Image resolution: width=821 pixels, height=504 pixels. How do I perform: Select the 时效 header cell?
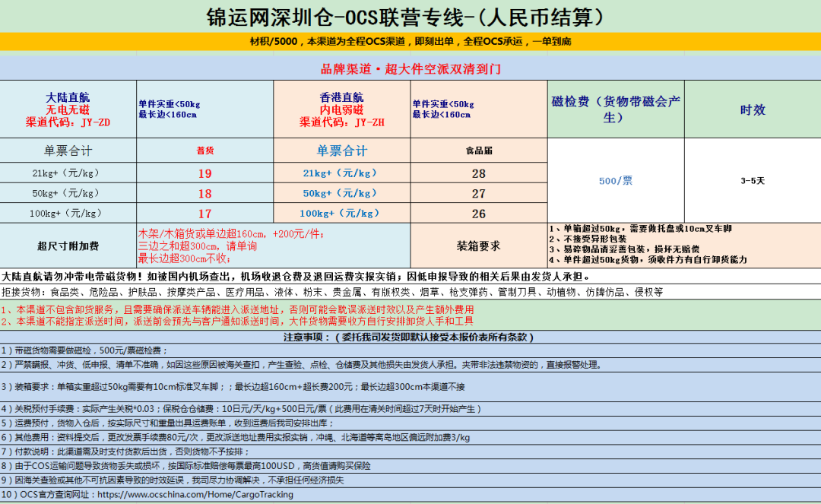click(x=752, y=109)
